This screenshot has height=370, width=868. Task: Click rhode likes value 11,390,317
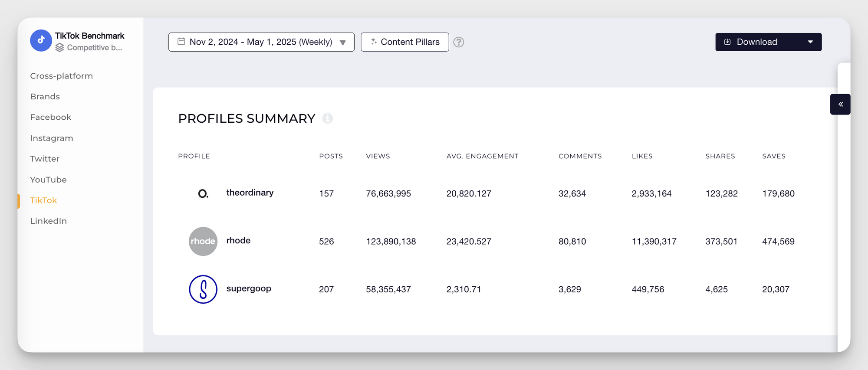pos(654,241)
